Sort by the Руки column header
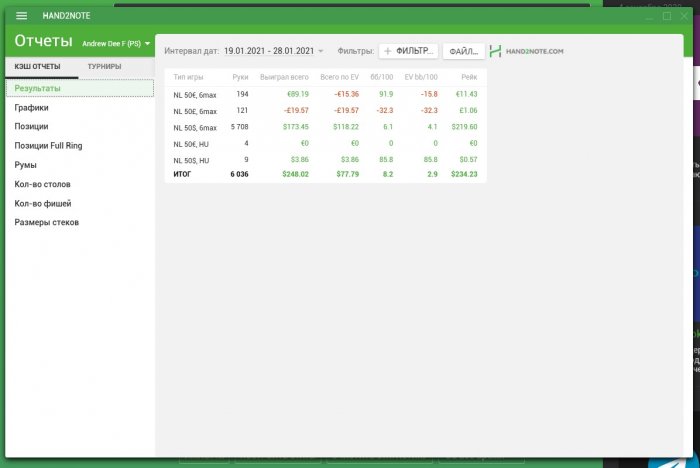Image resolution: width=700 pixels, height=468 pixels. point(240,77)
